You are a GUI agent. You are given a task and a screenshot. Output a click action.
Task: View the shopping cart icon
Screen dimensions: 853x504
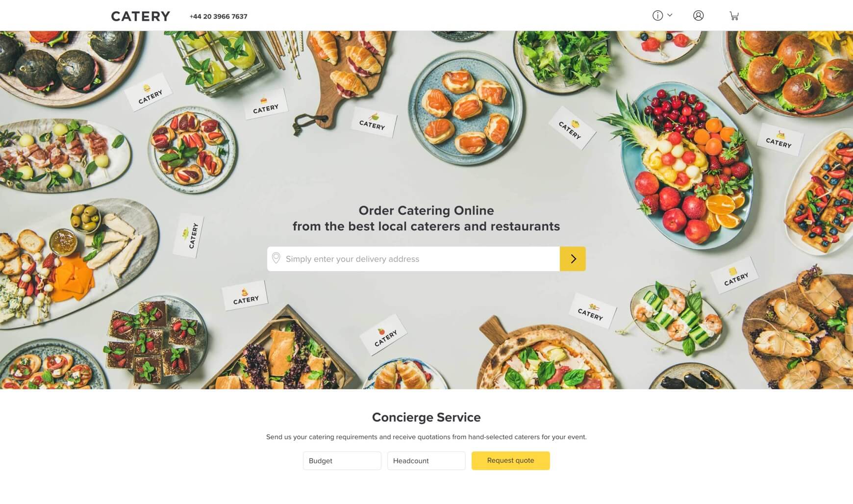click(x=734, y=16)
